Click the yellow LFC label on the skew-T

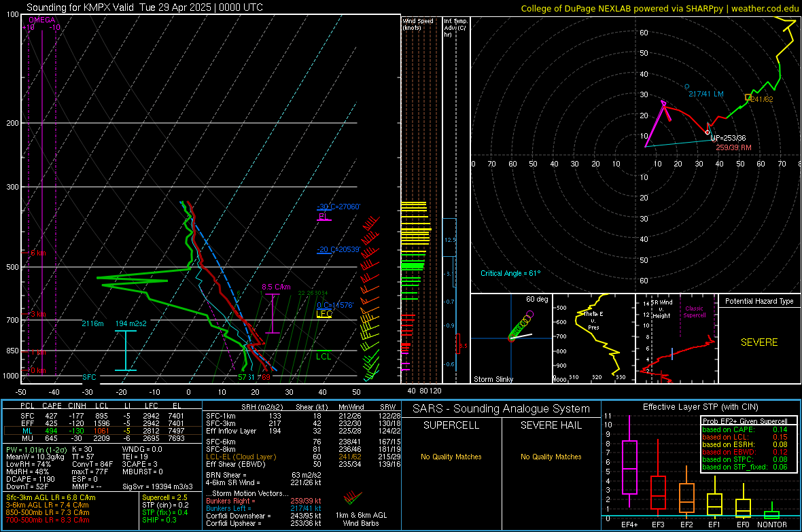coord(324,314)
